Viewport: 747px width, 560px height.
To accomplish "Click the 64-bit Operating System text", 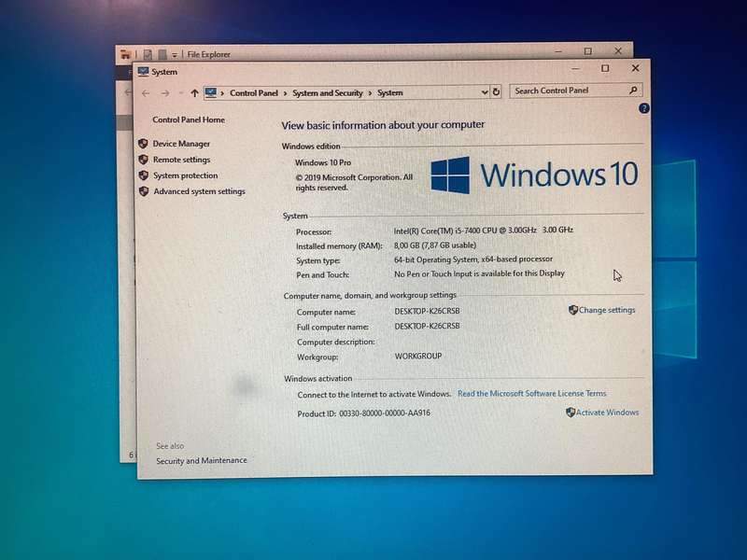I will (473, 259).
